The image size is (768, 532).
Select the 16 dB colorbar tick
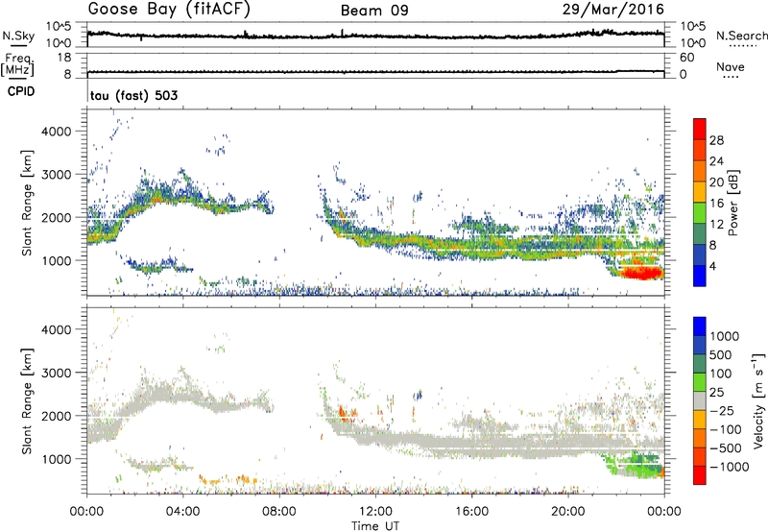(x=716, y=204)
